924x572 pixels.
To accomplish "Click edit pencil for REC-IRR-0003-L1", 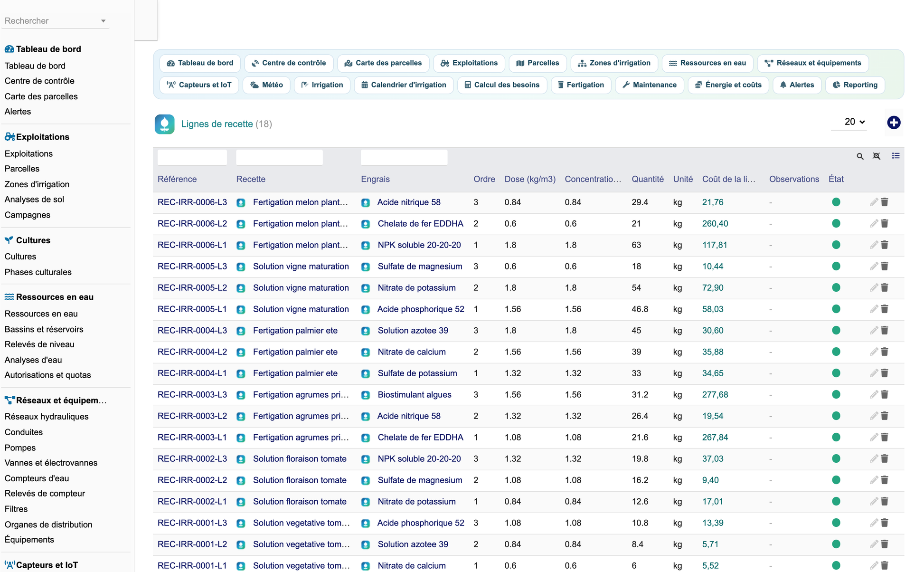I will pyautogui.click(x=874, y=438).
